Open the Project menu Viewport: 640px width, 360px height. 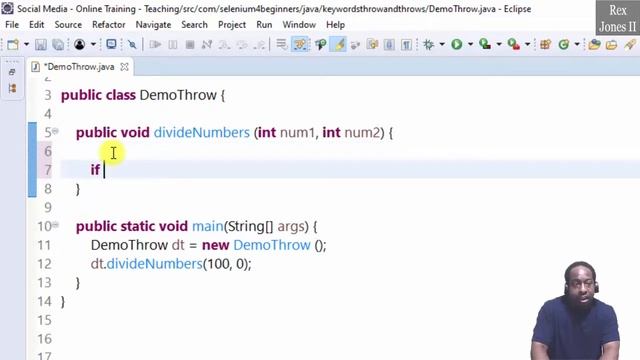click(232, 25)
